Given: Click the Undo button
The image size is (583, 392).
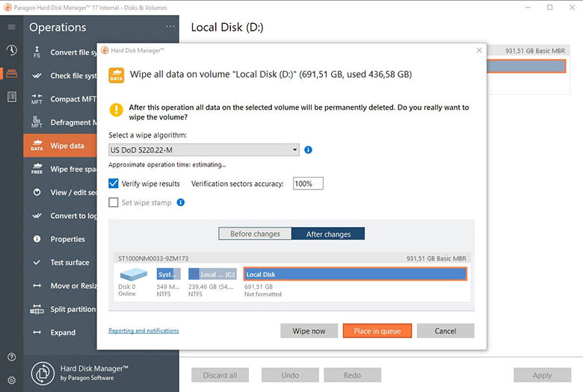Looking at the screenshot, I should coord(290,375).
